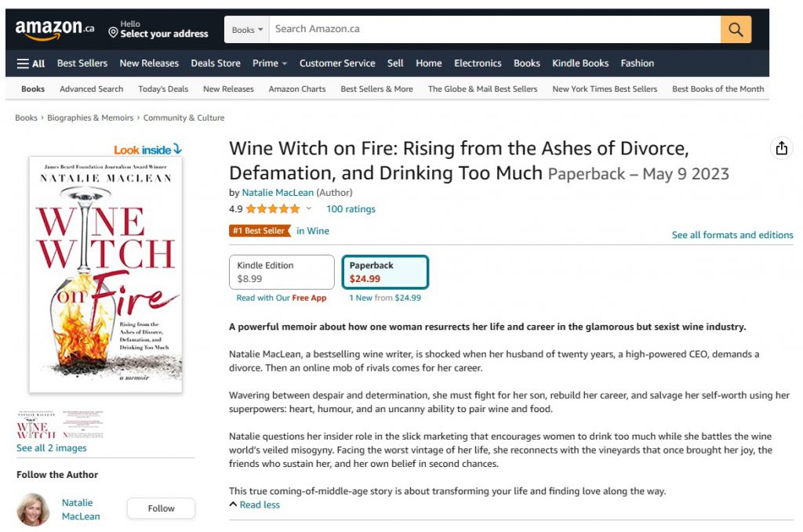Image resolution: width=803 pixels, height=532 pixels.
Task: Click the orange search magnifier button
Action: (736, 29)
